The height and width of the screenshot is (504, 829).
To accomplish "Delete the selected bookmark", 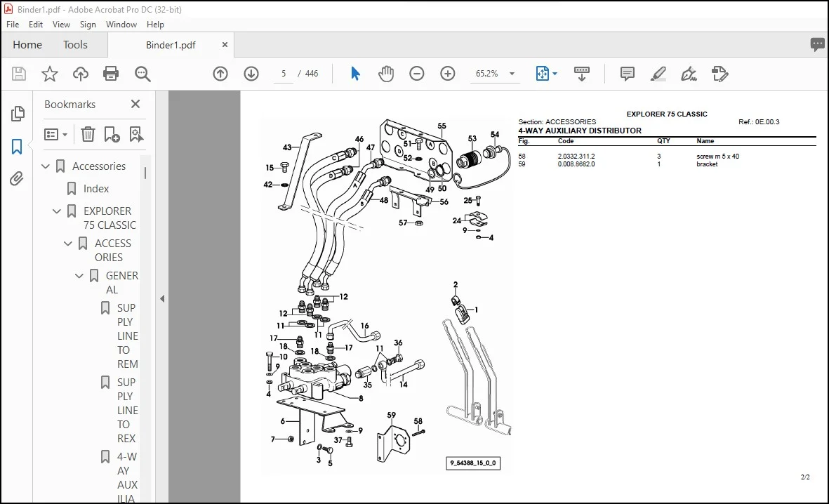I will click(x=88, y=134).
